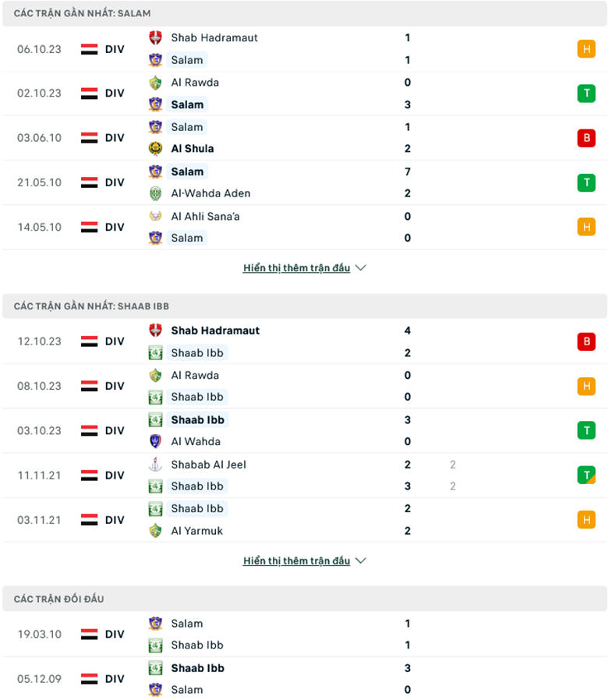The width and height of the screenshot is (608, 700).
Task: Select 'Các trận gần nhất: Shaab Ibb' header
Action: point(91,306)
